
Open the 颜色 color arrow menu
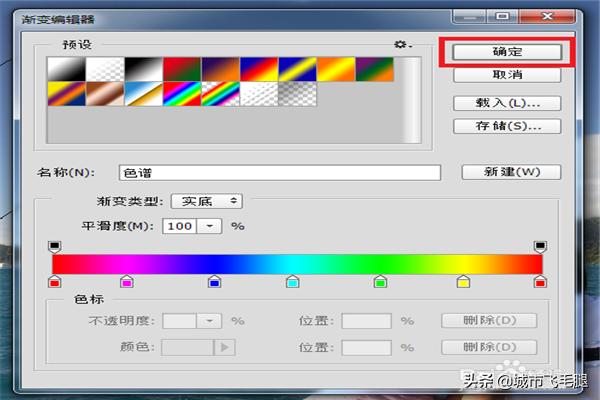coord(225,347)
